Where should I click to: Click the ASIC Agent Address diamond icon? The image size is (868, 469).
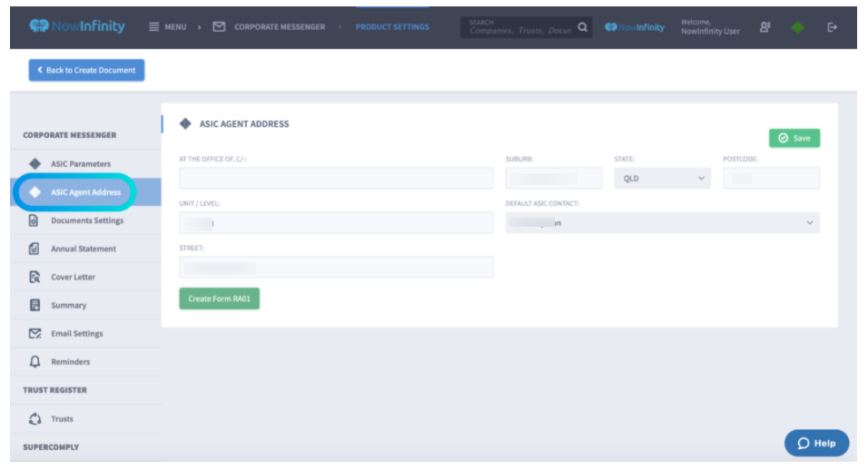[x=35, y=192]
